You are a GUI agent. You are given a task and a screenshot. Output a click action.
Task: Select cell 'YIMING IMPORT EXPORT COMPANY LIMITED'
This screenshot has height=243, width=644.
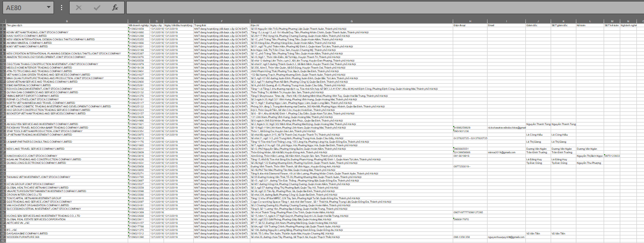(67, 96)
